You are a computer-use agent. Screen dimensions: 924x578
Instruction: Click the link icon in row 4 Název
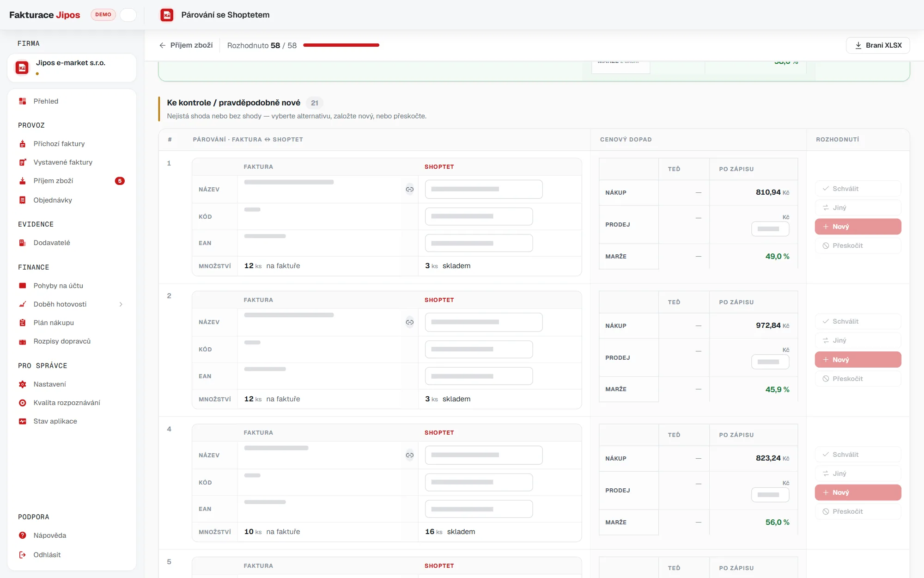[410, 455]
